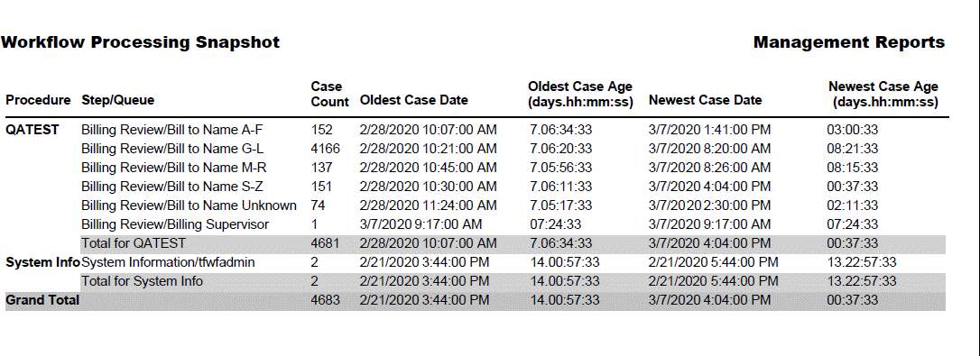The image size is (980, 356).
Task: Click the Newest Case Age header
Action: [x=883, y=94]
